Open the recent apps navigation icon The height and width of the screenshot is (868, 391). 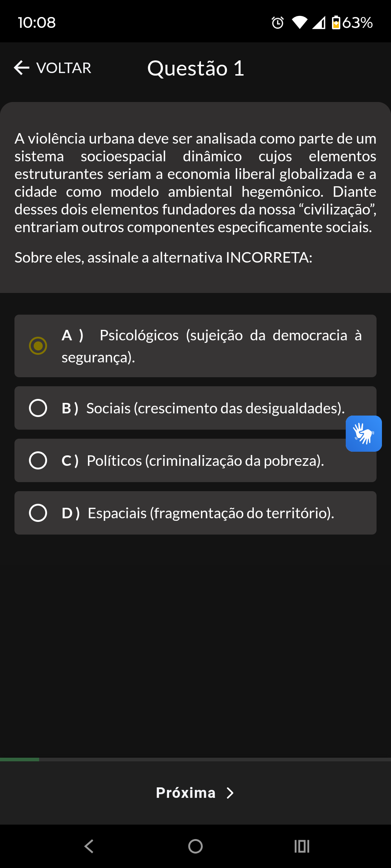pos(302,846)
